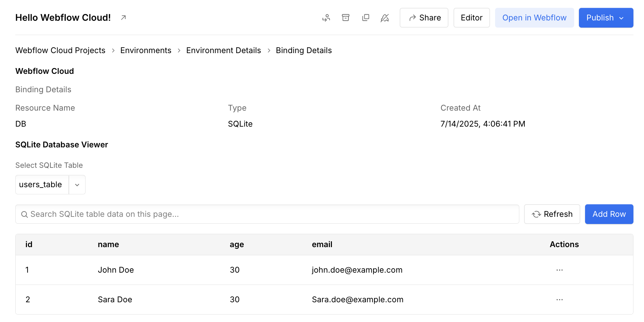Open the external link arrow beside title
644x322 pixels.
tap(123, 17)
